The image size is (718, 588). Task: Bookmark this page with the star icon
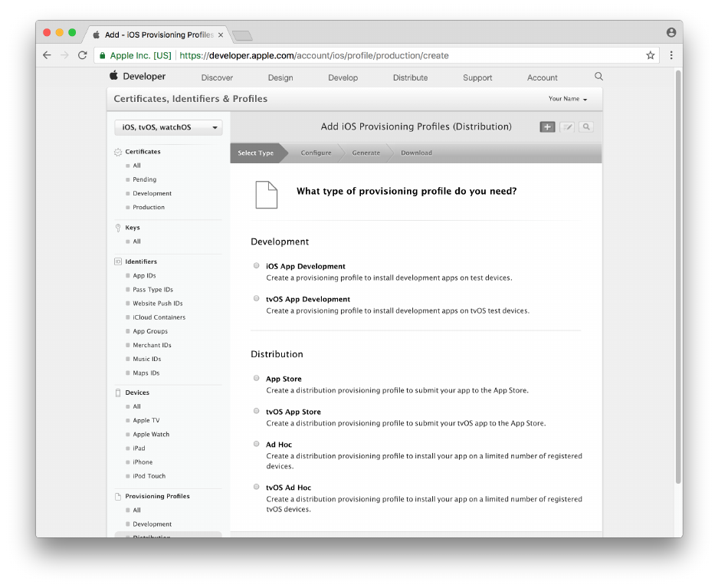pyautogui.click(x=651, y=55)
